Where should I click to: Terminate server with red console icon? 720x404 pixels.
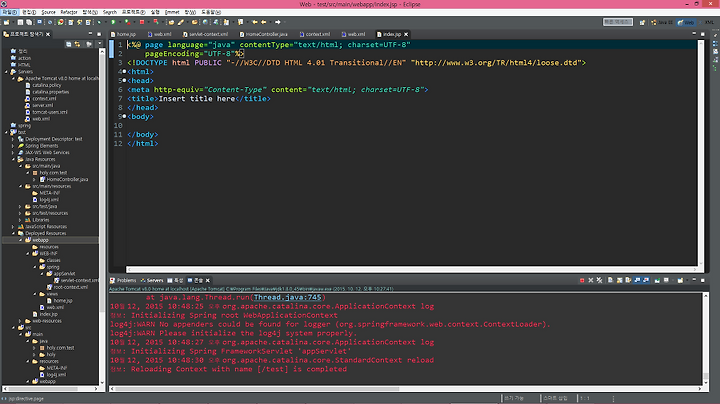582,280
